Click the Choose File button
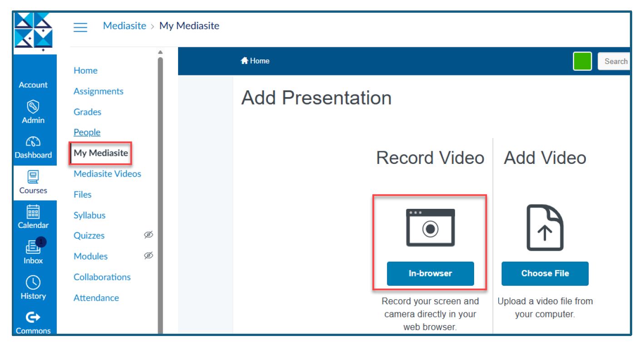Screen dimensions: 644x346 coord(545,274)
